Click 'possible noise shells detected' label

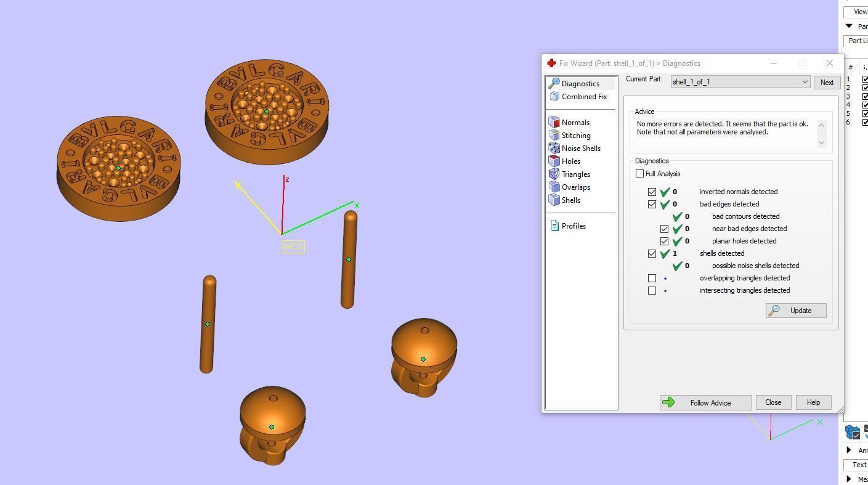coord(755,266)
